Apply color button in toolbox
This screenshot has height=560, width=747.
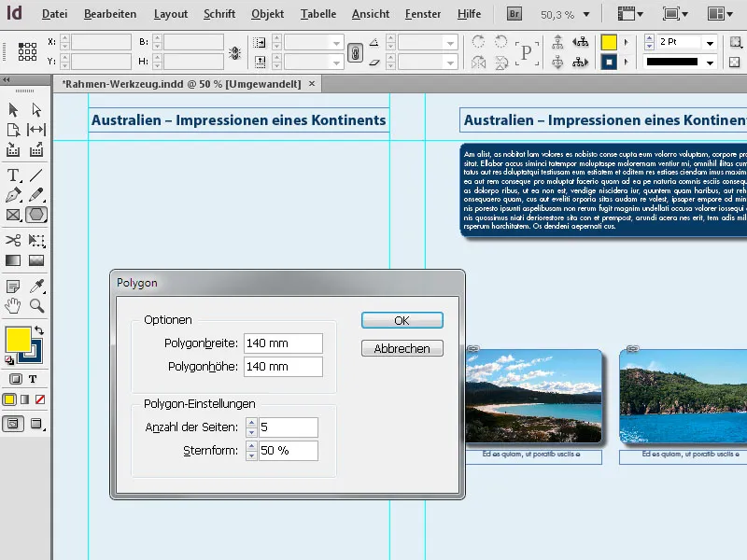tap(9, 399)
